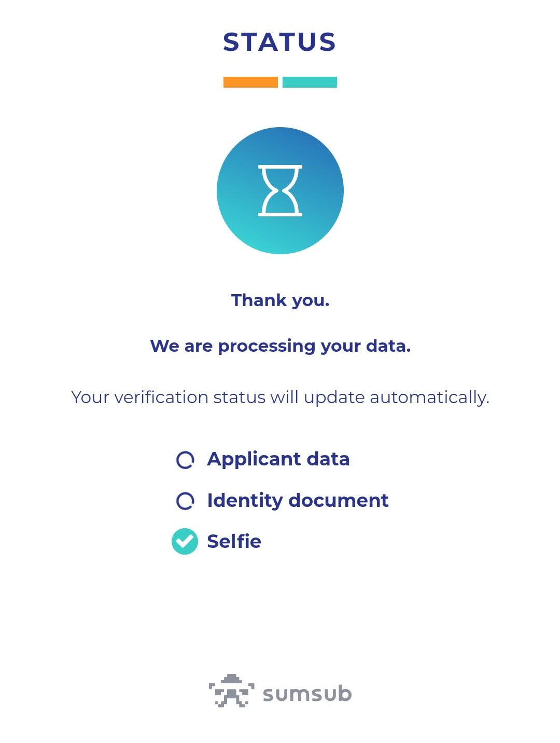Click the green Selfie checkmark icon

coord(185,541)
